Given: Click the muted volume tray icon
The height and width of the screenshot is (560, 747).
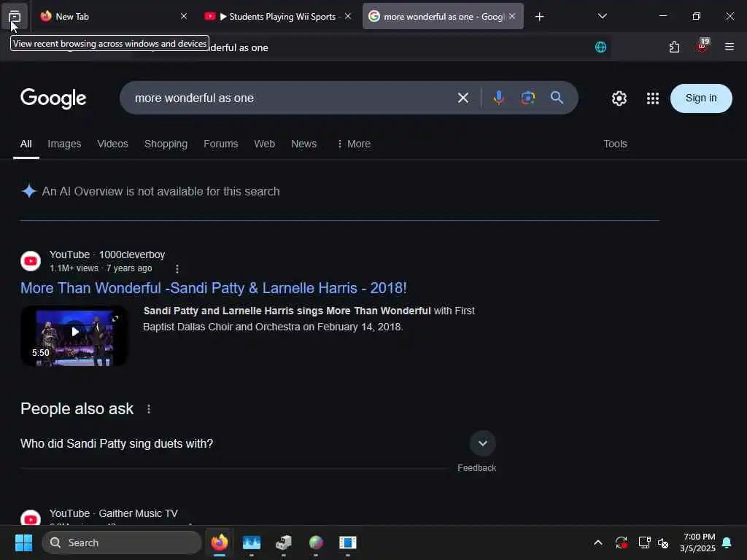Looking at the screenshot, I should pyautogui.click(x=663, y=542).
